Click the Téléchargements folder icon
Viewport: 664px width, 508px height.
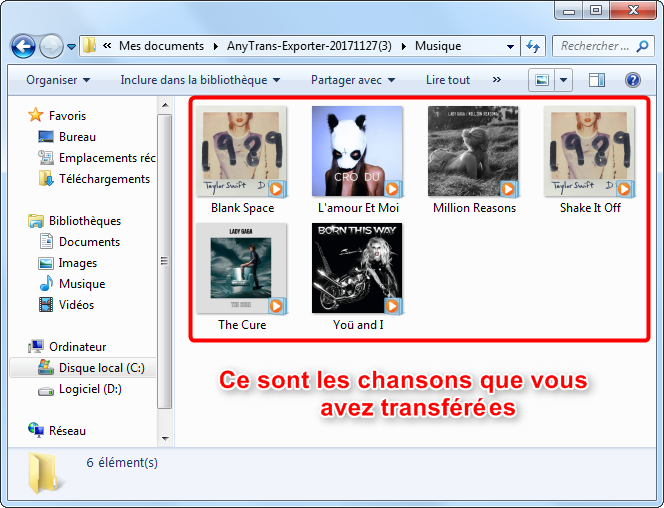46,178
